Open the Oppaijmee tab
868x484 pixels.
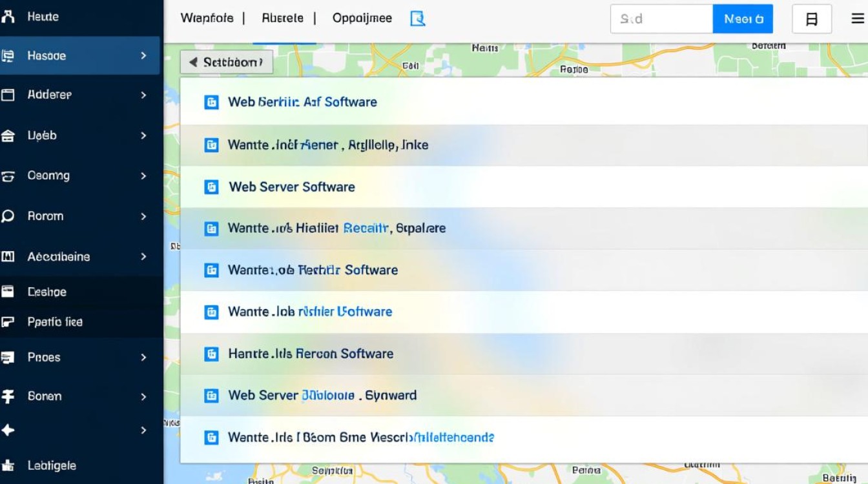[x=362, y=19]
